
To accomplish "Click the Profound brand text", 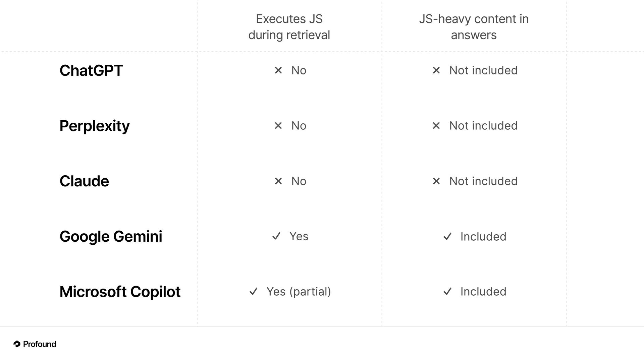I will pyautogui.click(x=39, y=344).
